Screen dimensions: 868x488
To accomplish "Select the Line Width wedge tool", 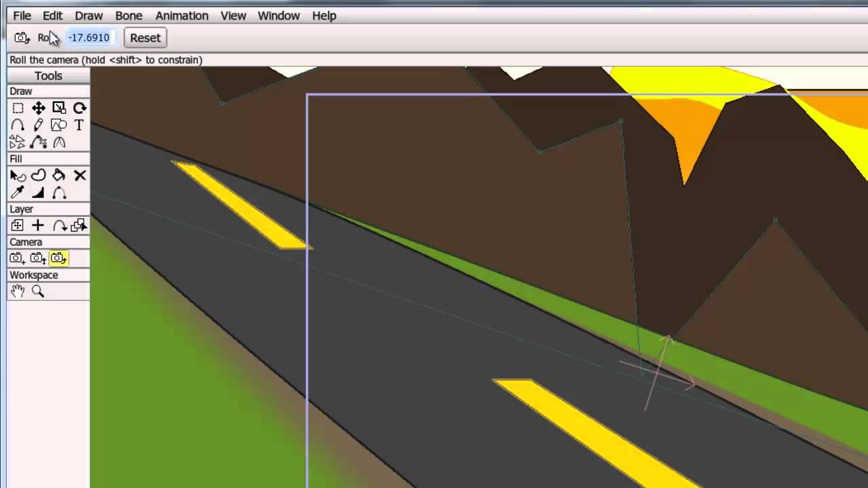I will [39, 192].
